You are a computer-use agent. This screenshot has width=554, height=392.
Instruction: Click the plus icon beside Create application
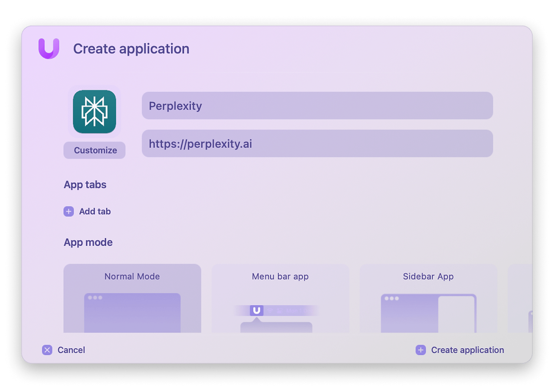(420, 350)
